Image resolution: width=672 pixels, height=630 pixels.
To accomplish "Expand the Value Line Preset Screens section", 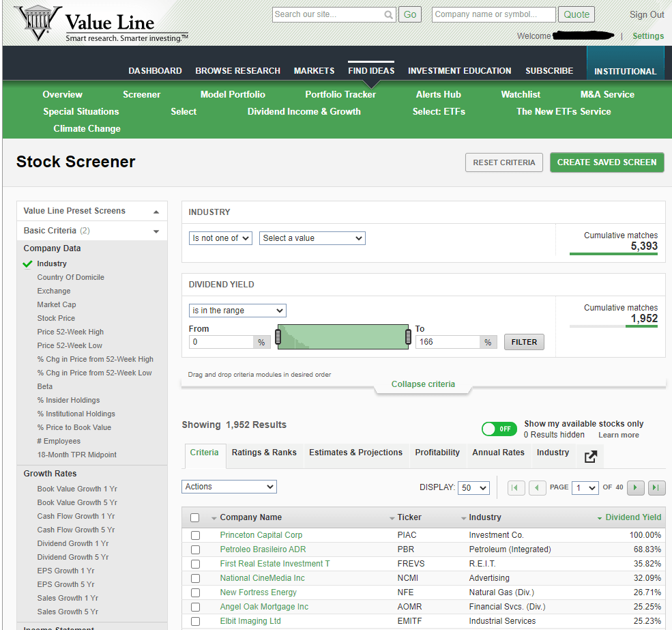I will [x=156, y=212].
